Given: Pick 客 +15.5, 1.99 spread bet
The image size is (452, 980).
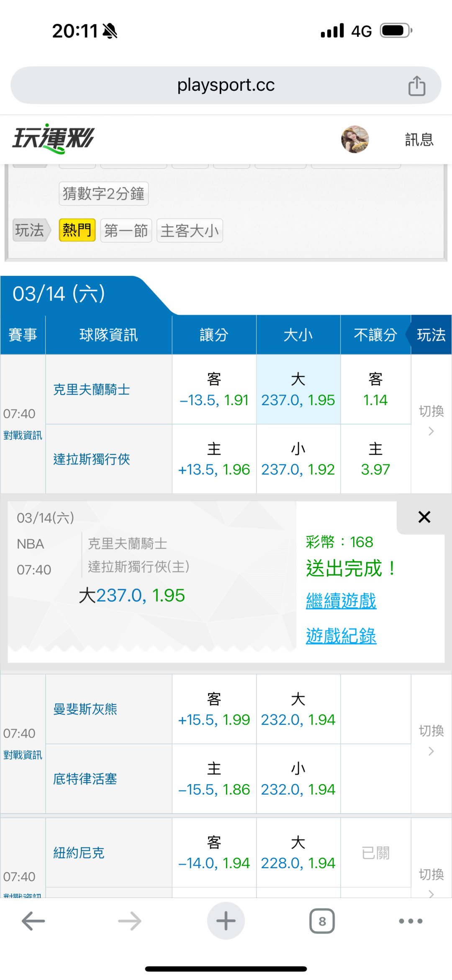Looking at the screenshot, I should click(214, 709).
